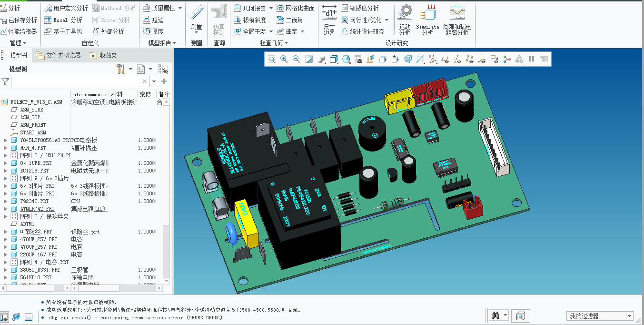This screenshot has width=644, height=325.
Task: Click the 统计设计研究 button
Action: [363, 31]
